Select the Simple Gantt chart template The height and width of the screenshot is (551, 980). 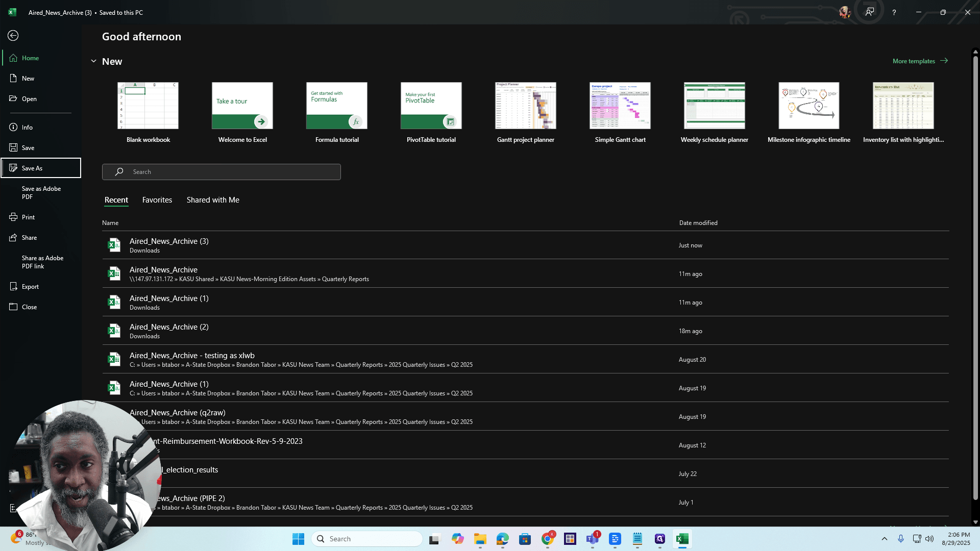coord(620,113)
